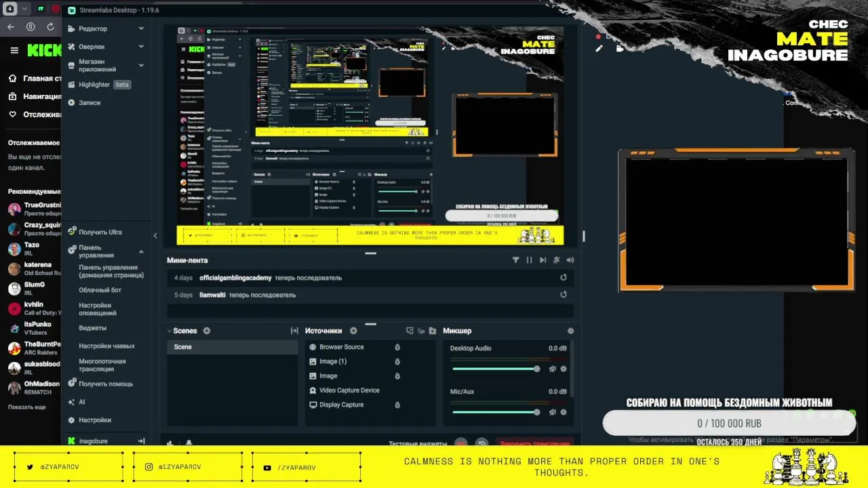Click Тестовые виджеты
This screenshot has height=488, width=868.
tap(418, 444)
